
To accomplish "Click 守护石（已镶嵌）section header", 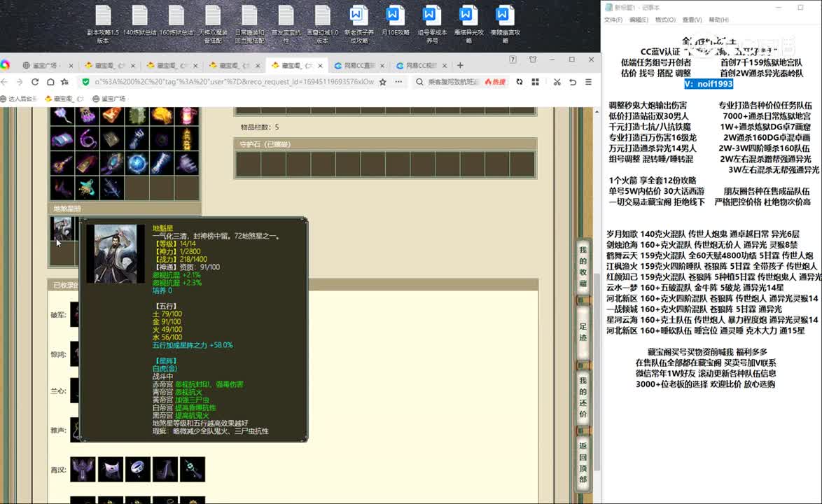I will [385, 144].
